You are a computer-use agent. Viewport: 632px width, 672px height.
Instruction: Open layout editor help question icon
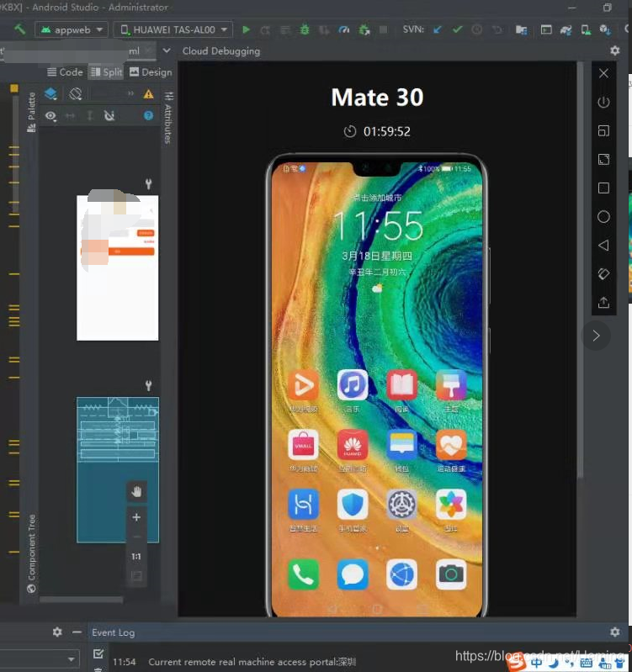148,116
